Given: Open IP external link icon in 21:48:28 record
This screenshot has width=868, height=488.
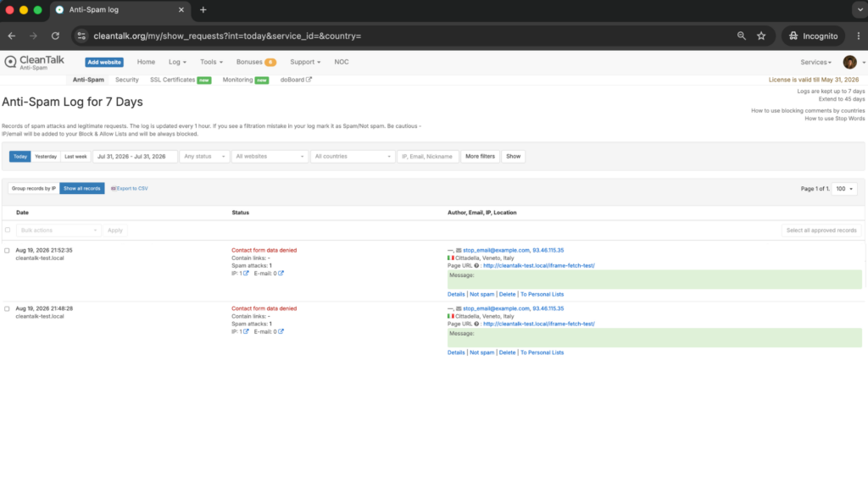Looking at the screenshot, I should point(246,331).
